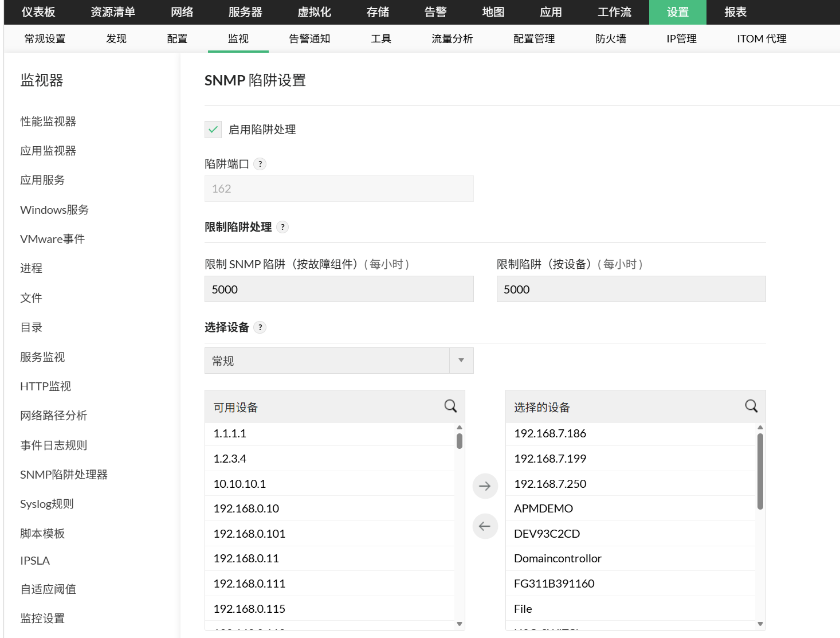Open the 告警 top menu
Image resolution: width=840 pixels, height=638 pixels.
click(x=435, y=12)
